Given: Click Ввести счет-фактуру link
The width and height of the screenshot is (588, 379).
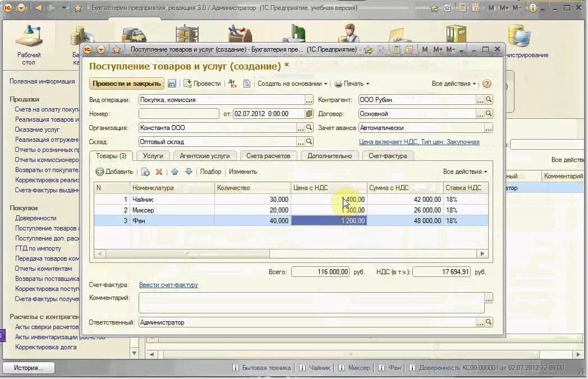Looking at the screenshot, I should click(x=168, y=285).
